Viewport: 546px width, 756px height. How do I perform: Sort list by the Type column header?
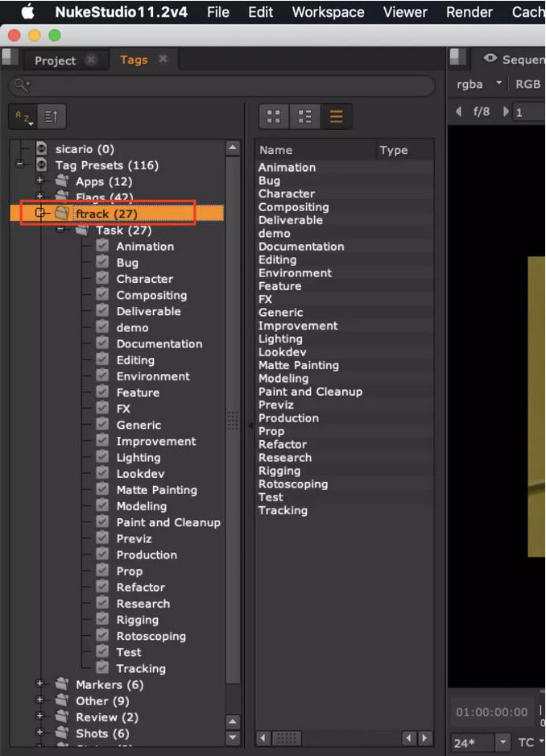404,150
